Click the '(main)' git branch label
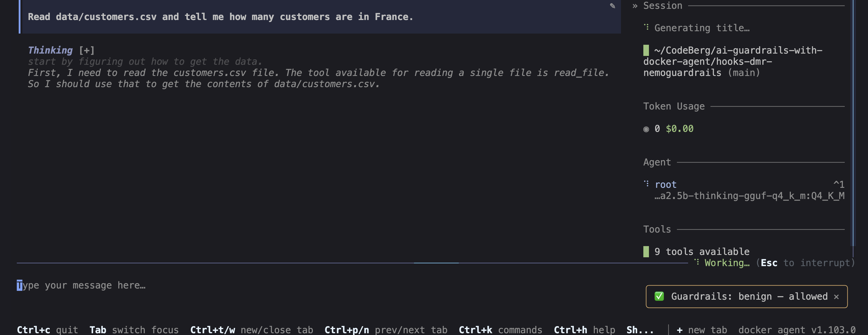 coord(744,73)
